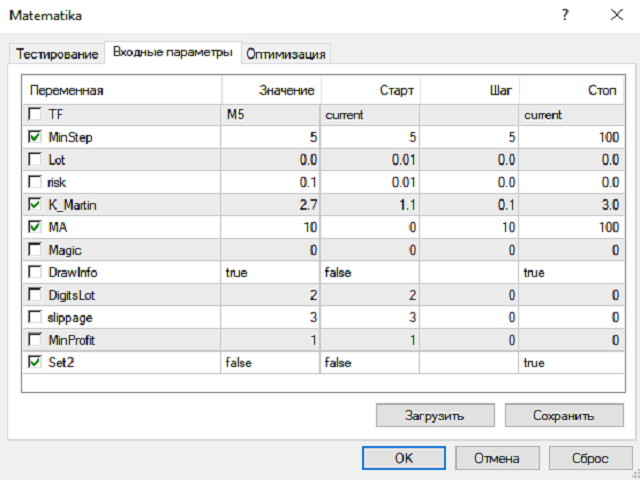Check the DrawInfo parameter checkbox

36,272
